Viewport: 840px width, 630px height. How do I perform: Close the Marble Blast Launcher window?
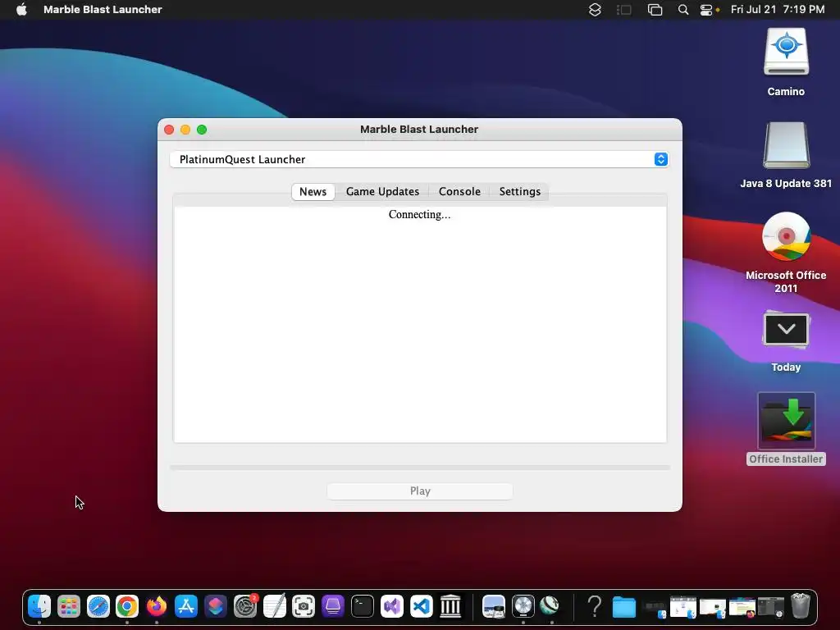pyautogui.click(x=169, y=130)
